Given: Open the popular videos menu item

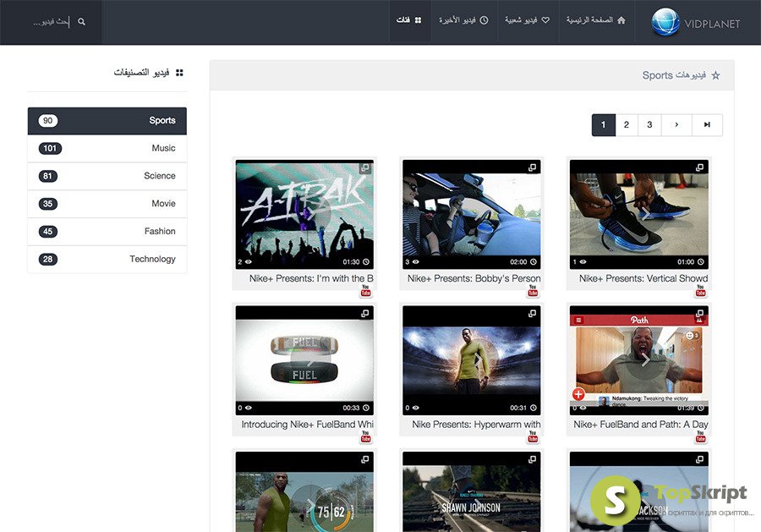Looking at the screenshot, I should pyautogui.click(x=528, y=22).
